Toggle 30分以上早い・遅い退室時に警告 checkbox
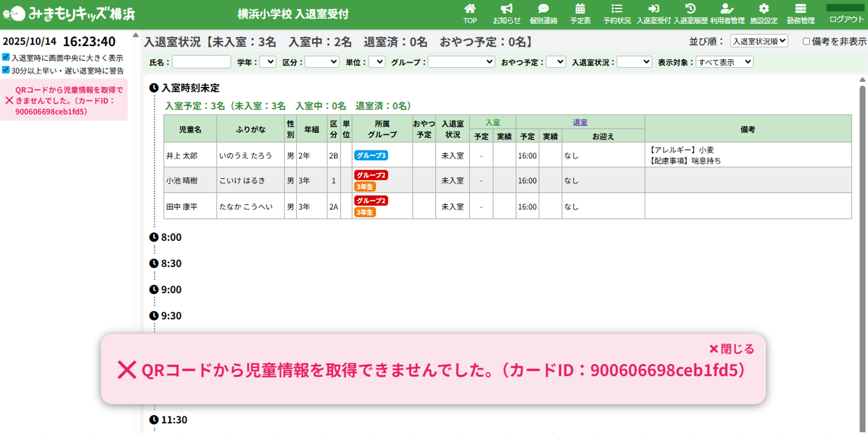The width and height of the screenshot is (868, 434). coord(6,70)
